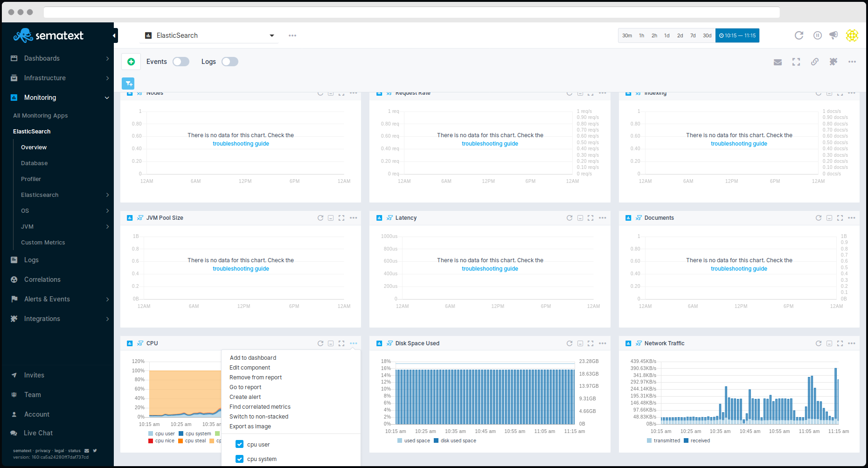
Task: Refresh the Disk Space Used chart
Action: pos(569,343)
